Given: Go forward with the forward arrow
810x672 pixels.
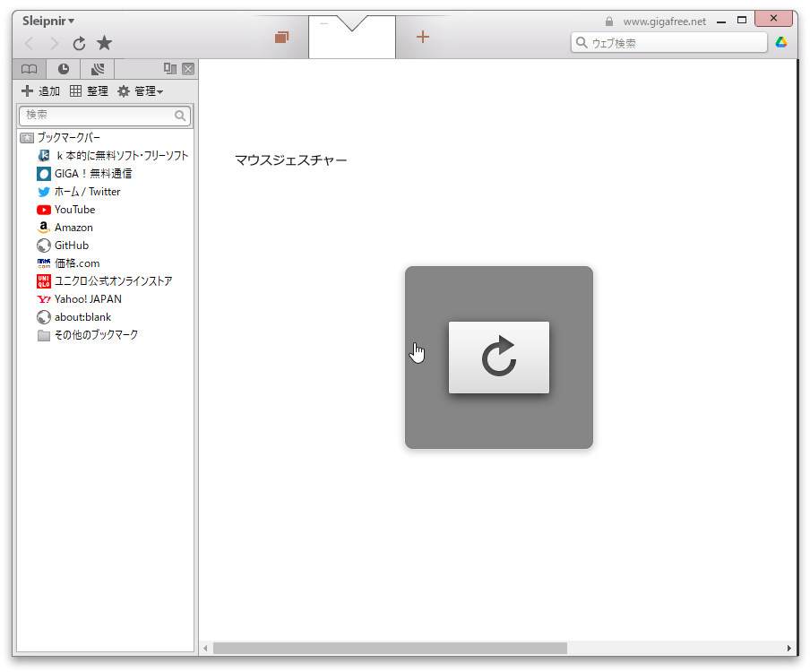Looking at the screenshot, I should coord(54,44).
